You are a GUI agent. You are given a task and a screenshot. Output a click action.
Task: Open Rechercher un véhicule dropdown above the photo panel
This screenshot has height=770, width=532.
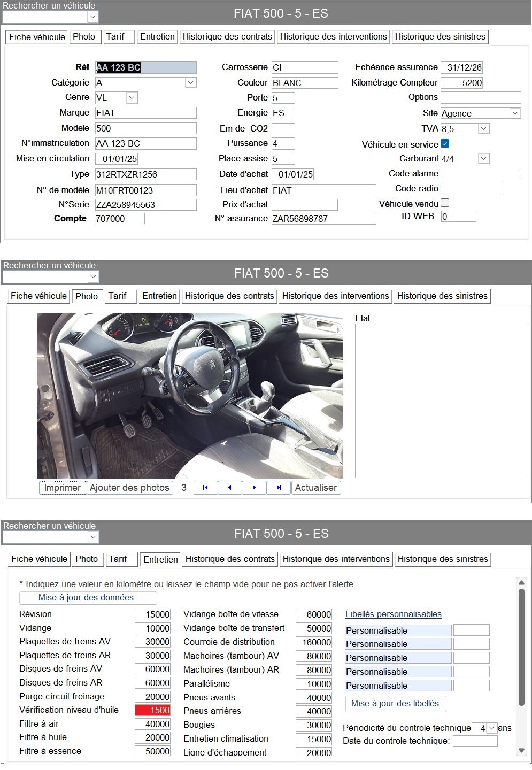click(93, 277)
